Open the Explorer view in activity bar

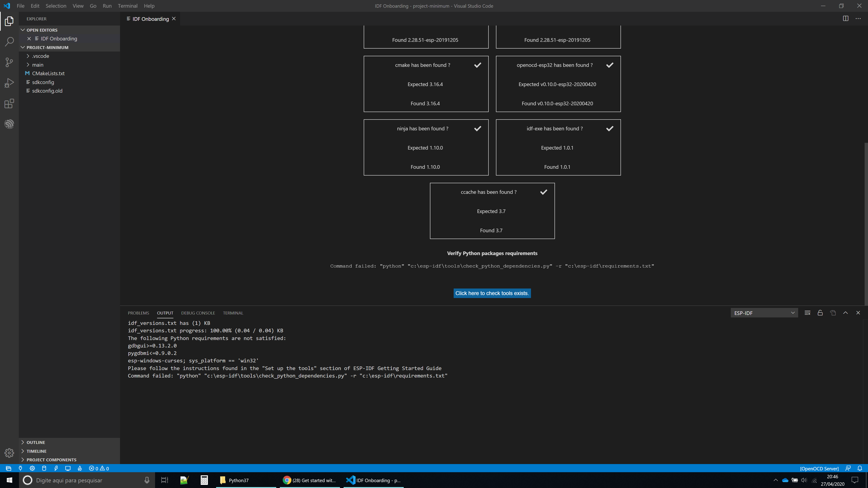pos(9,21)
